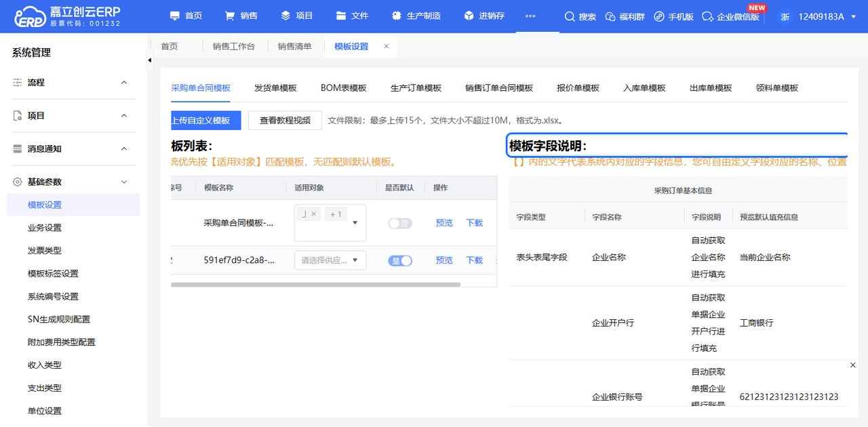The width and height of the screenshot is (868, 427).
Task: Open the 福利群 WeChat icon
Action: point(610,16)
